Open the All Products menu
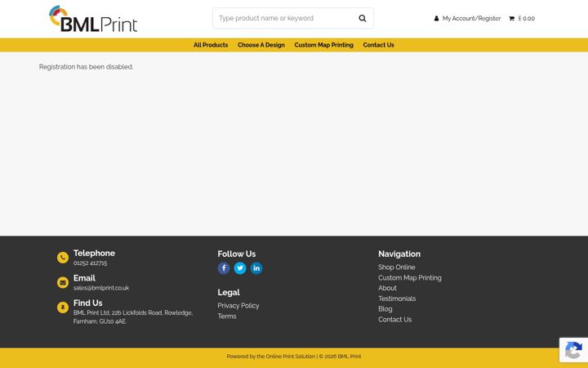 click(211, 45)
